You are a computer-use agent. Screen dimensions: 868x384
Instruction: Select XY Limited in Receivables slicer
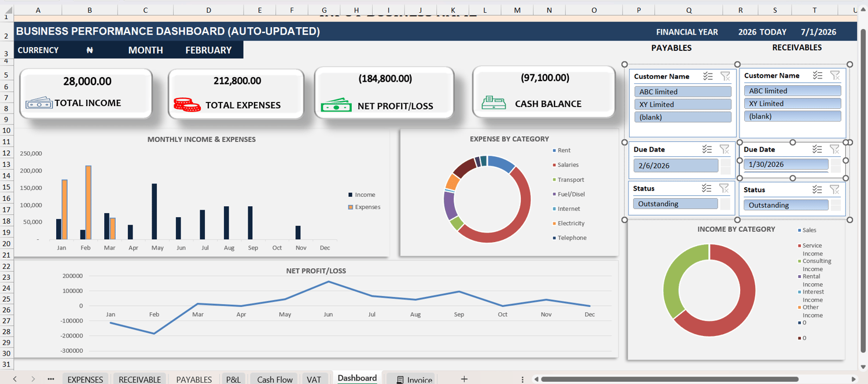point(792,104)
